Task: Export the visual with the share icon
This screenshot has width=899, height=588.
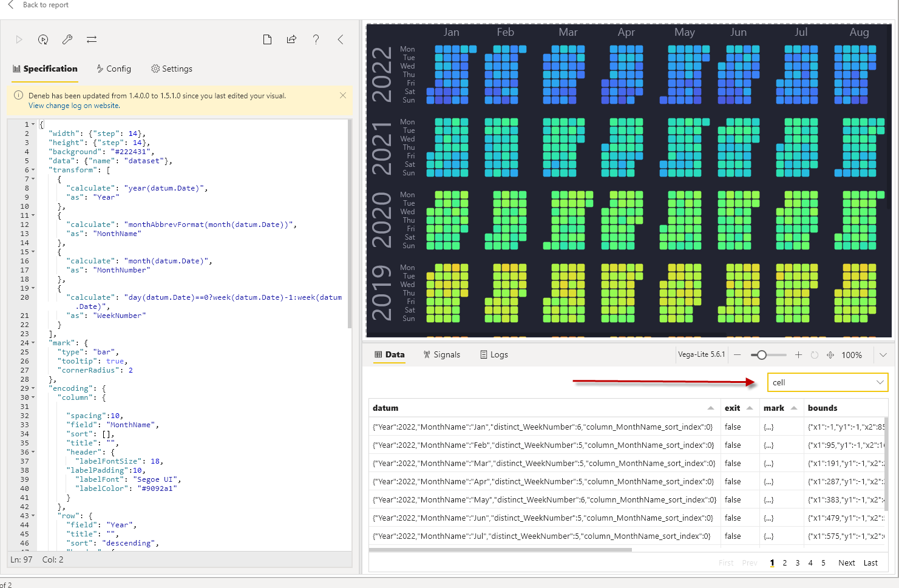Action: [x=291, y=39]
